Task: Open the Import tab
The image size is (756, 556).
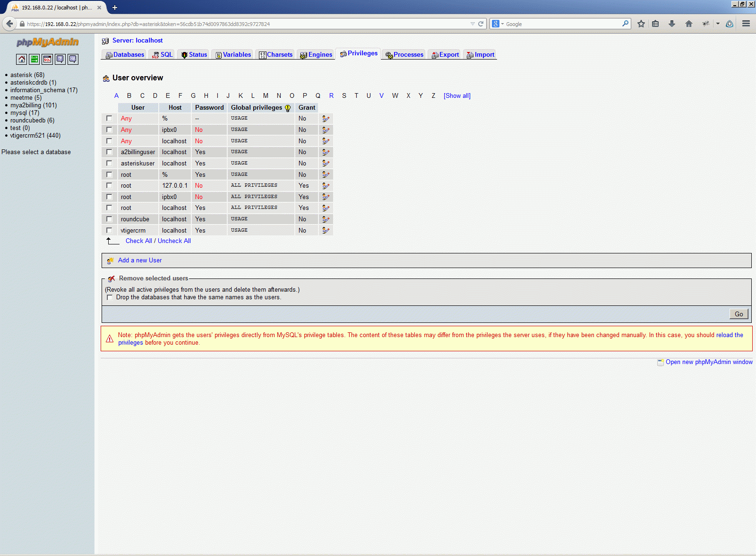Action: (x=481, y=55)
